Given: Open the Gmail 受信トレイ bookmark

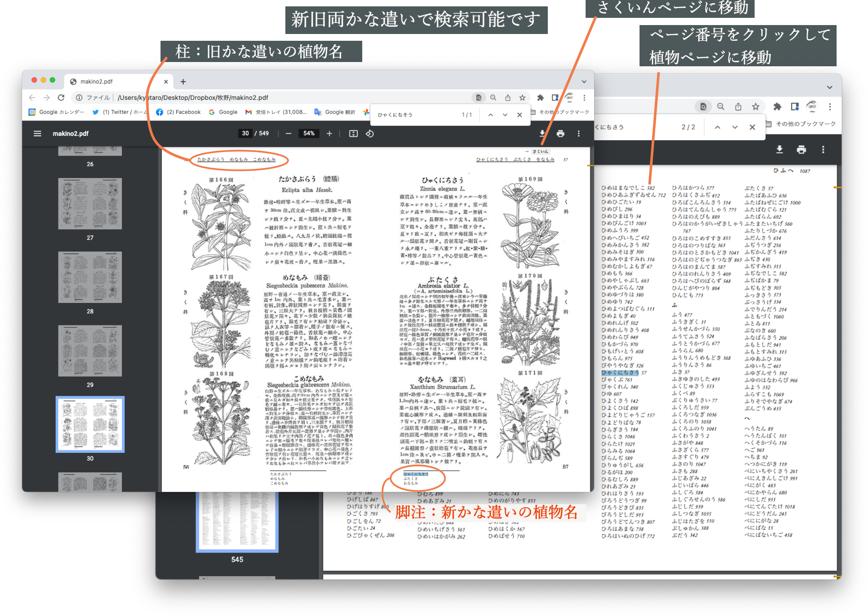Looking at the screenshot, I should (x=276, y=112).
